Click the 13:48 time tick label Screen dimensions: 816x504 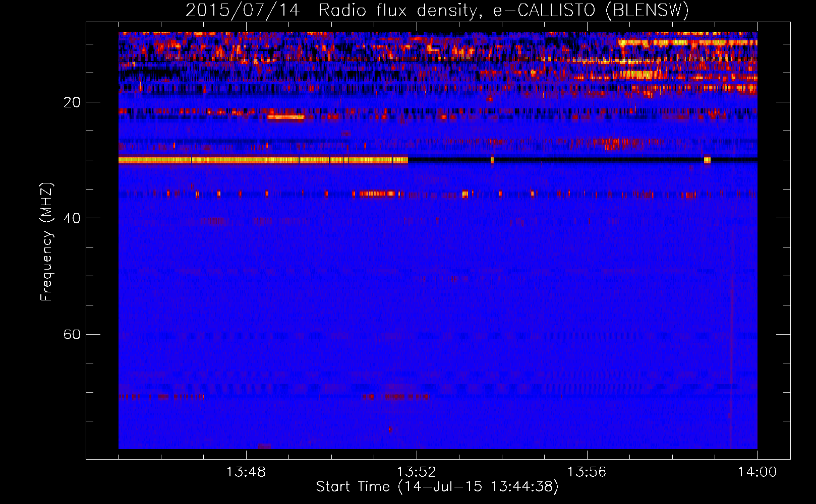[246, 472]
